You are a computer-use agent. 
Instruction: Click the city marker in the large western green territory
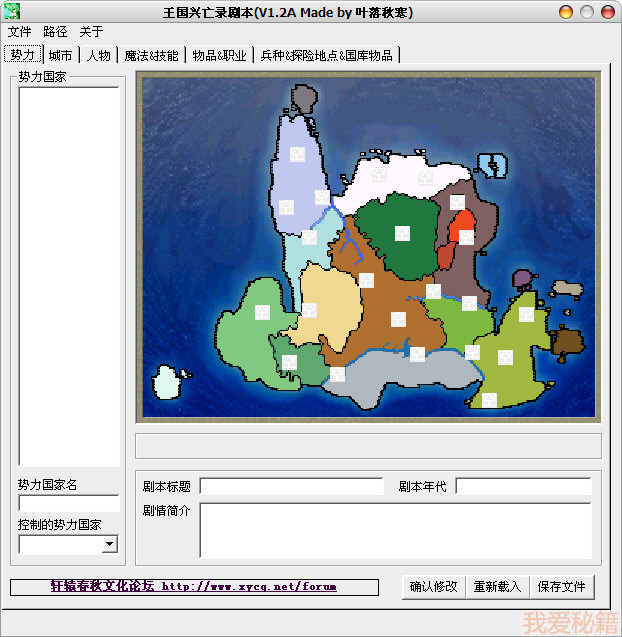click(262, 312)
